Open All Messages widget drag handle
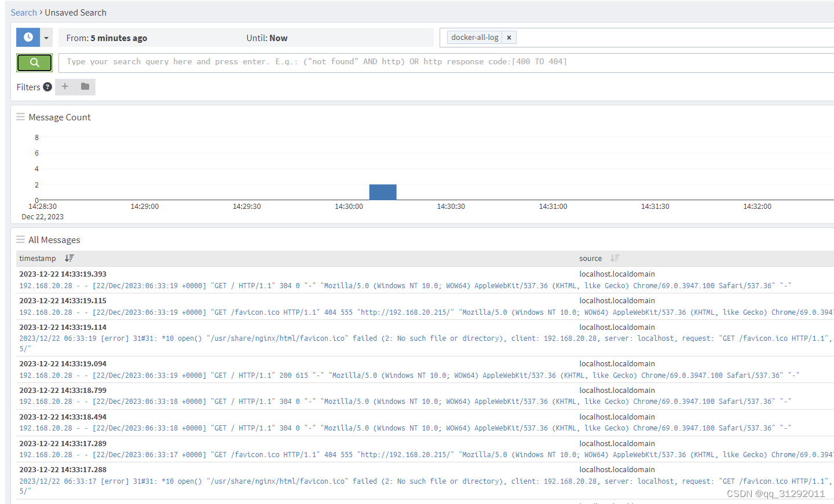 click(x=20, y=240)
